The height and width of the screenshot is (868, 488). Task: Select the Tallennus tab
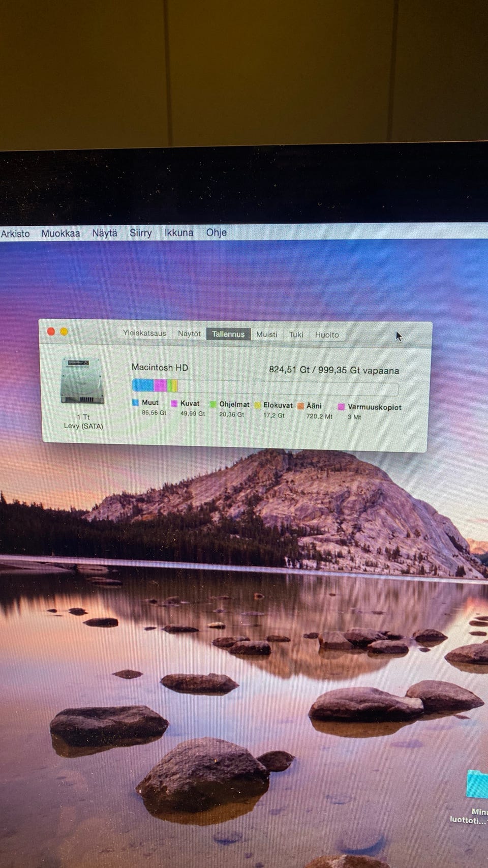(228, 334)
